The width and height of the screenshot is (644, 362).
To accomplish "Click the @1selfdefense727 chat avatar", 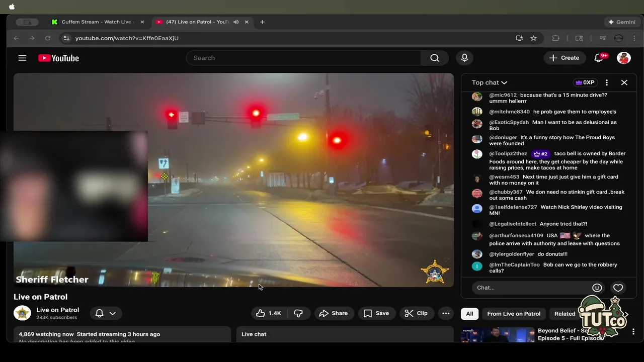I will (477, 209).
